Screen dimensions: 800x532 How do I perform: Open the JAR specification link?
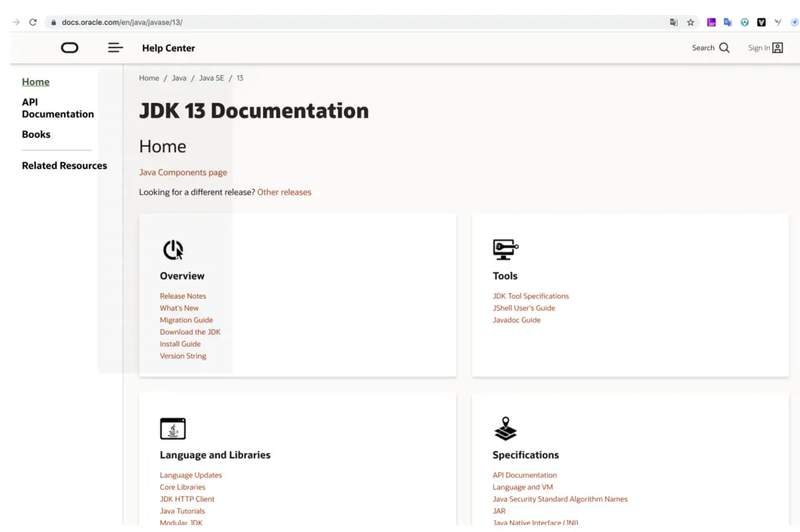(499, 511)
